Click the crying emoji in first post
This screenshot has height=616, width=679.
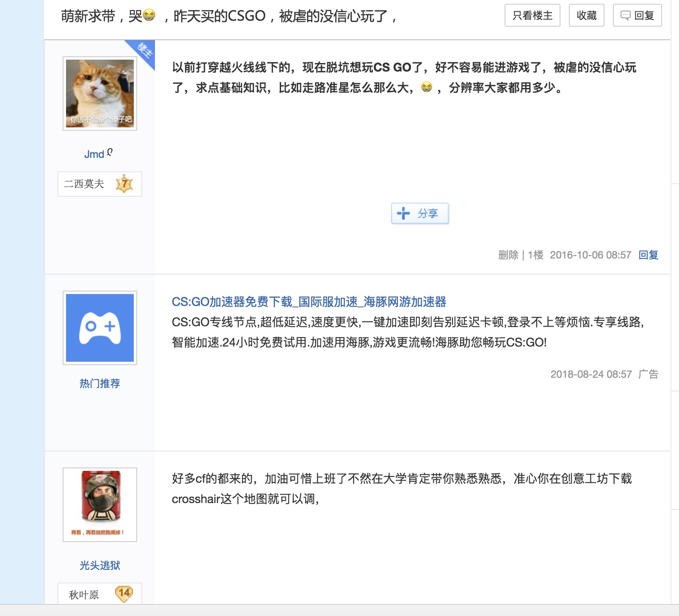[427, 87]
